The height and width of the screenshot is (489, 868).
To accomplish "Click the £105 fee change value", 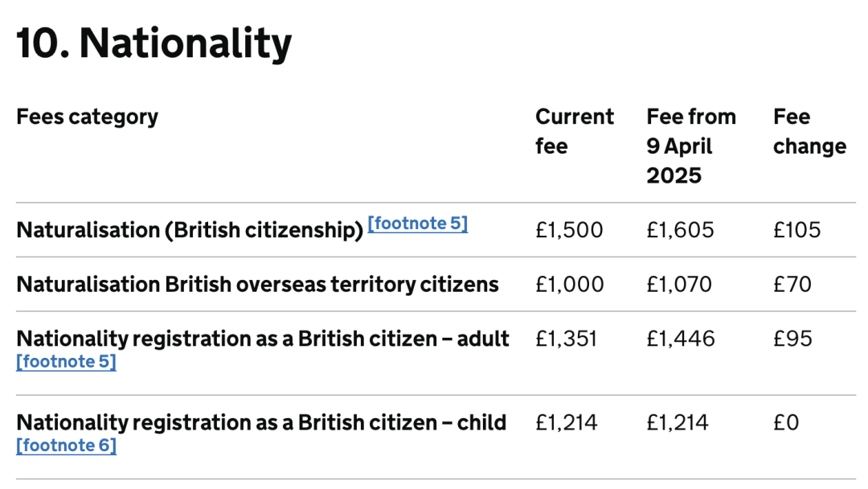I will [796, 230].
